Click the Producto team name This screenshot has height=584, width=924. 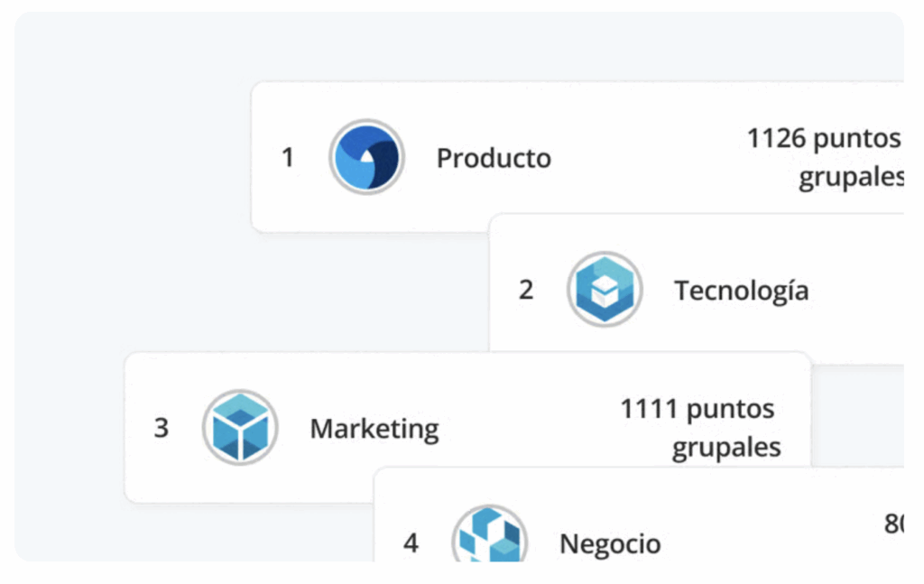(x=494, y=158)
